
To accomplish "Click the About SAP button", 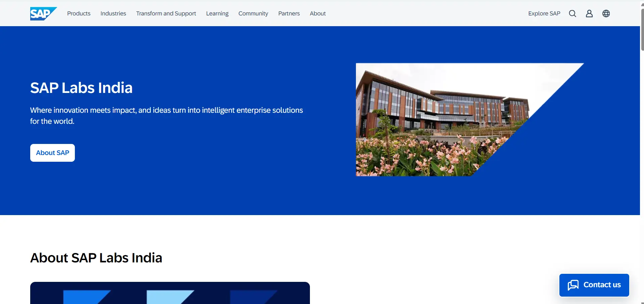I will point(52,153).
